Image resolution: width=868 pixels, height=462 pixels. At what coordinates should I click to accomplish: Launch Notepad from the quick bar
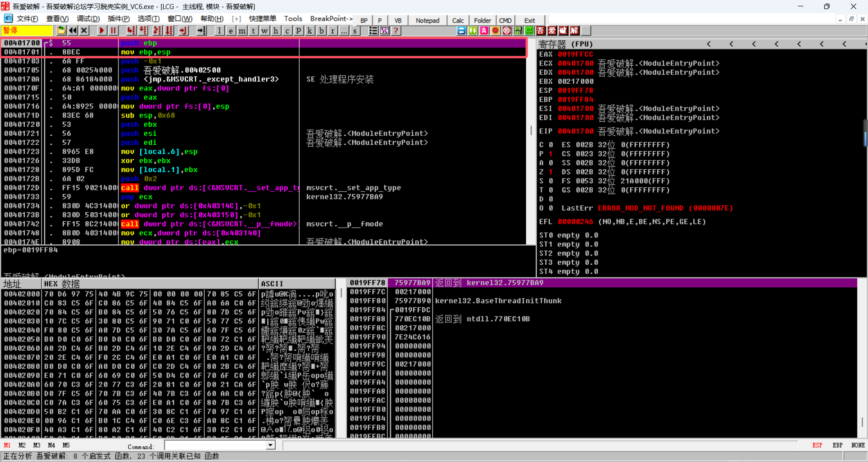427,20
